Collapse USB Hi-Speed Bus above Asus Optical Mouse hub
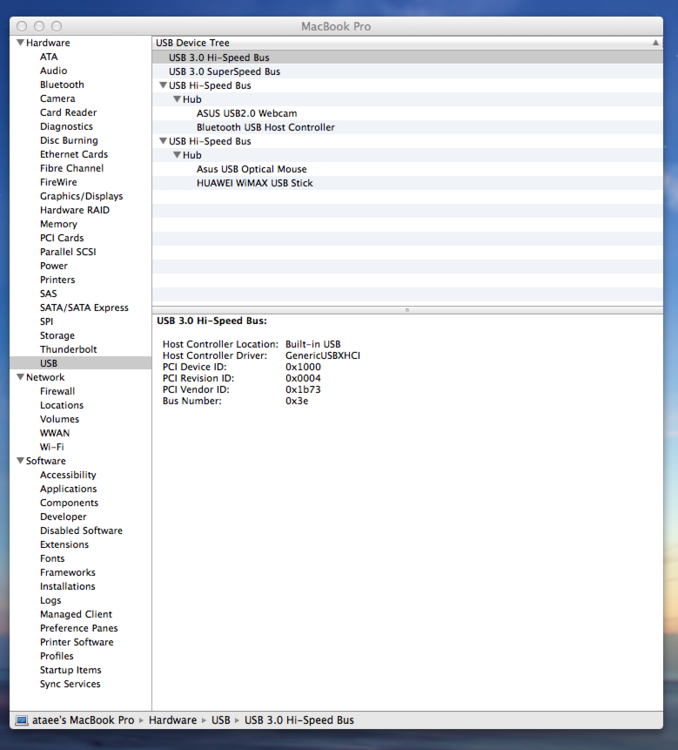This screenshot has width=678, height=750. click(163, 141)
